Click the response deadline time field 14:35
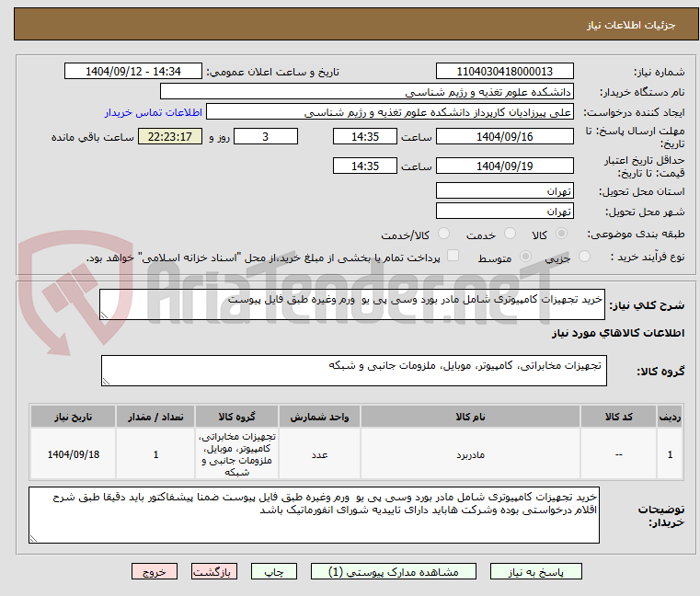This screenshot has height=596, width=700. [x=365, y=137]
